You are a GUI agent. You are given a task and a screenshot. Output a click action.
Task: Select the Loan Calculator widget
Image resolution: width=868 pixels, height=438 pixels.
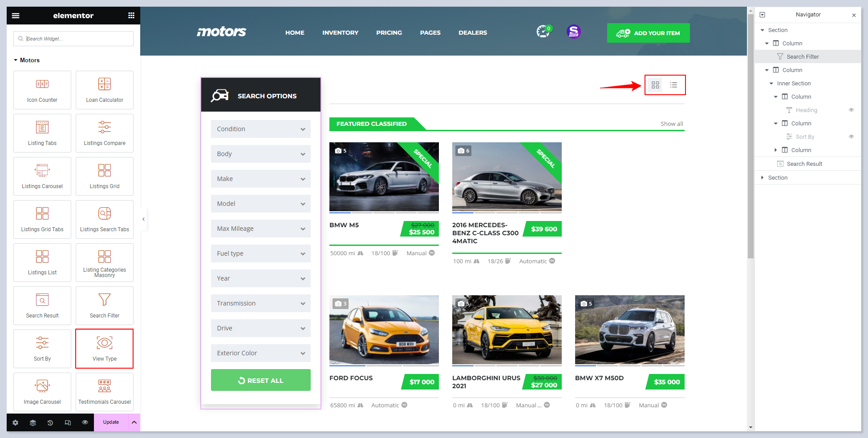(105, 90)
